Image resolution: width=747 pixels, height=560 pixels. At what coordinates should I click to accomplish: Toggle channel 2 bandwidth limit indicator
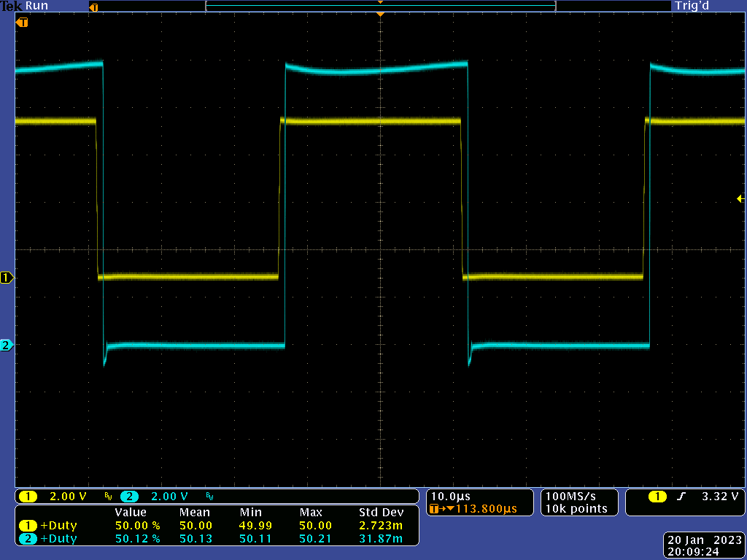click(210, 496)
